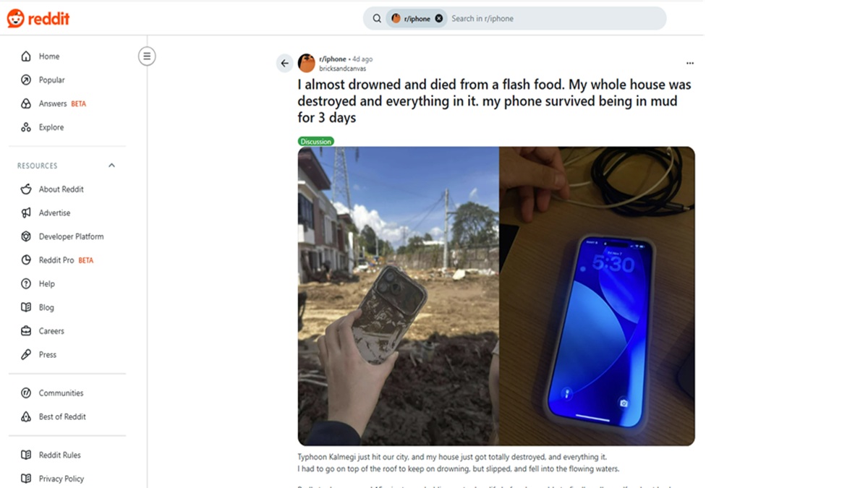Image resolution: width=868 pixels, height=488 pixels.
Task: Remove the r/iphone search filter chip
Action: (x=438, y=19)
